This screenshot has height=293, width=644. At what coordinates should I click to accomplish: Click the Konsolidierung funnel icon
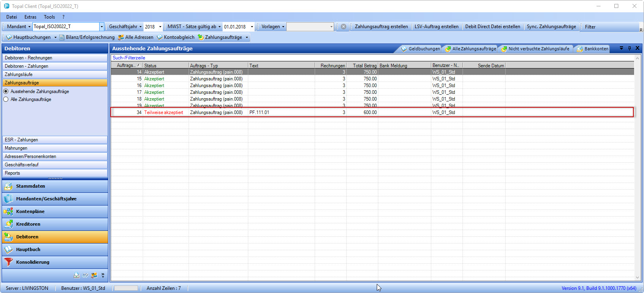pyautogui.click(x=8, y=262)
